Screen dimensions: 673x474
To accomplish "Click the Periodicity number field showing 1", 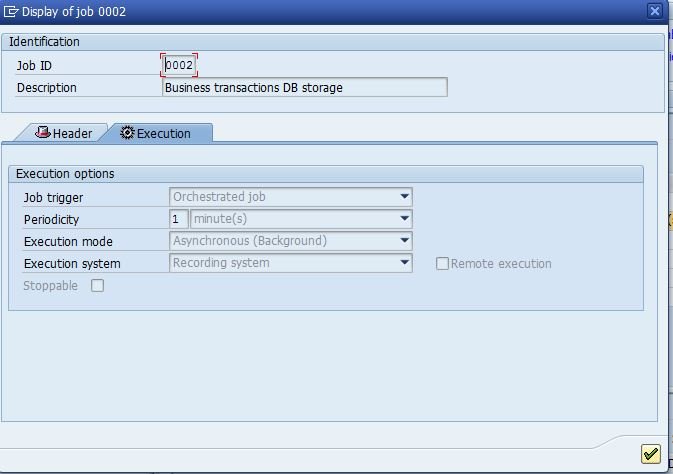I will point(179,219).
